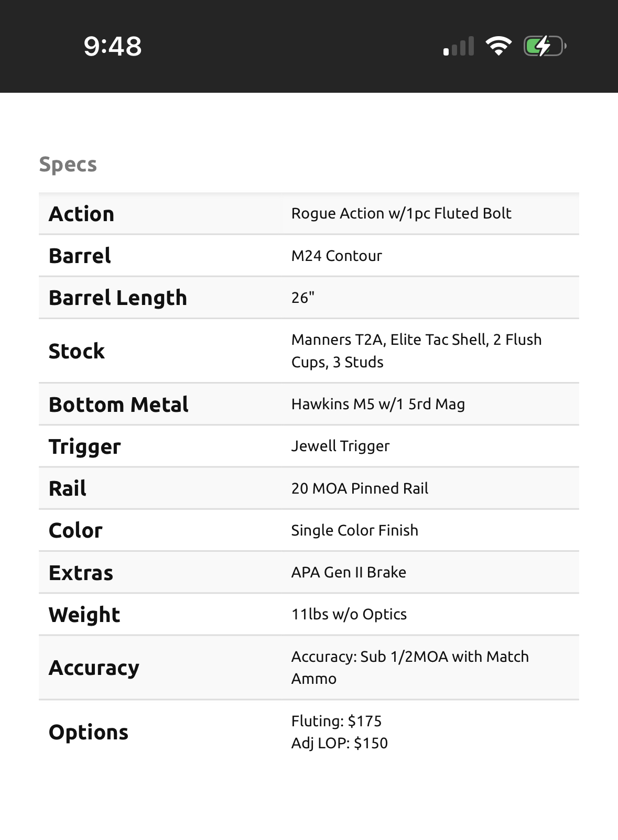Select the Adj LOP: $150 option
The image size is (618, 840).
340,743
